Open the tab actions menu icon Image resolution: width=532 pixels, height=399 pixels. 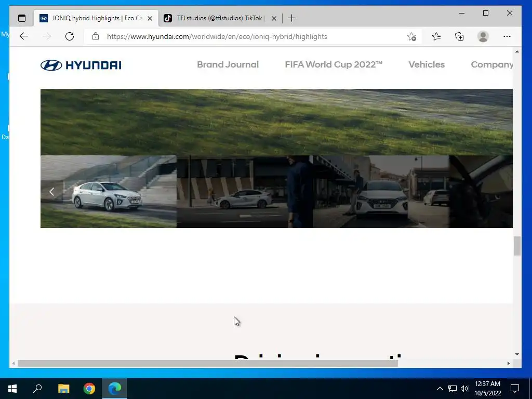pyautogui.click(x=22, y=18)
